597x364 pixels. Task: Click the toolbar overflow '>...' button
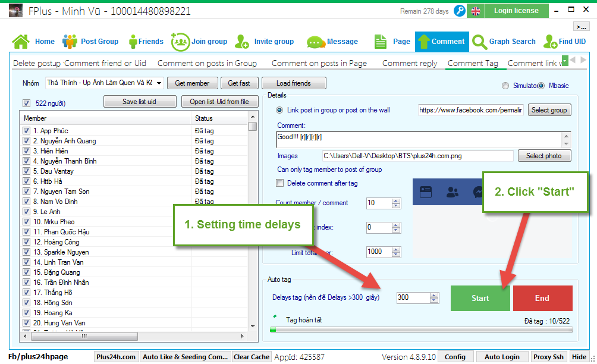581,27
